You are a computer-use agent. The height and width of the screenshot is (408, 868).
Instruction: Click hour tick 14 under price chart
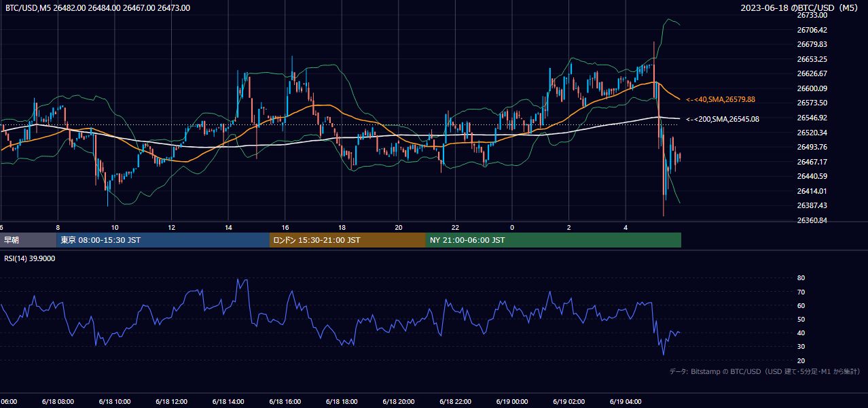228,228
